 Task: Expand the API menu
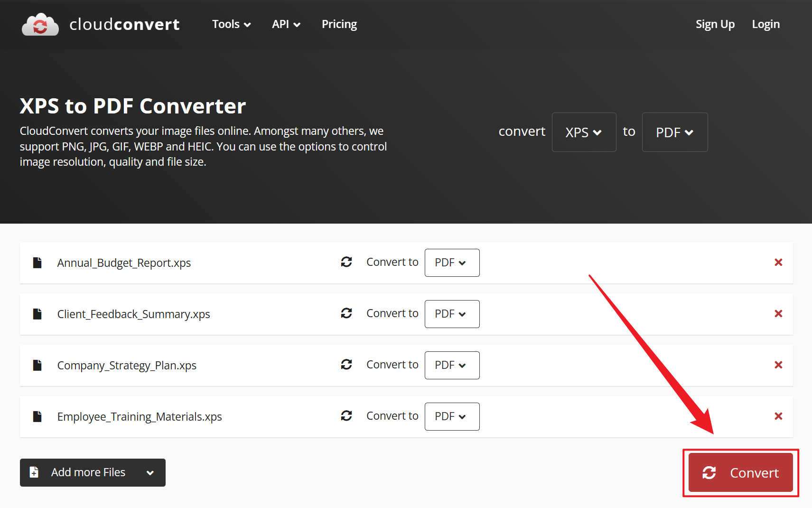(x=286, y=24)
